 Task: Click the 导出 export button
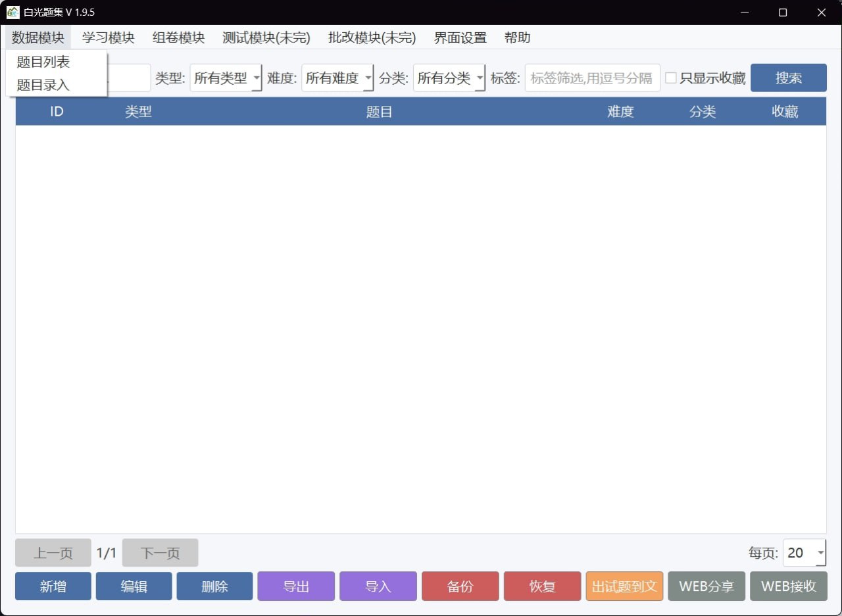coord(296,586)
